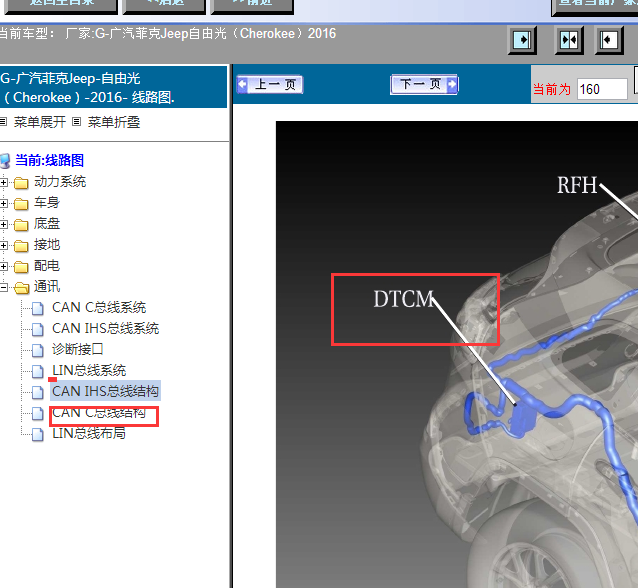Screen dimensions: 638x588
Task: Click the 当前:线路图 heading text
Action: pyautogui.click(x=50, y=160)
